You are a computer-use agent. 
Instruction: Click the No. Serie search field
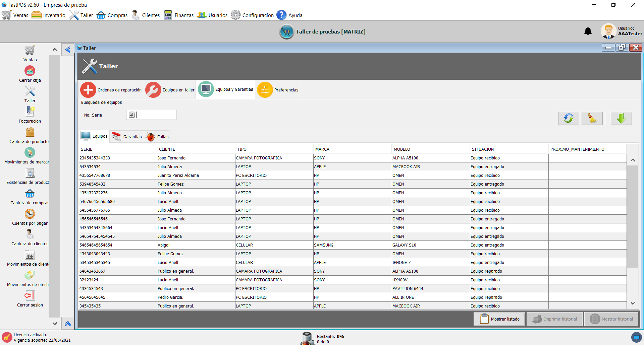point(155,115)
